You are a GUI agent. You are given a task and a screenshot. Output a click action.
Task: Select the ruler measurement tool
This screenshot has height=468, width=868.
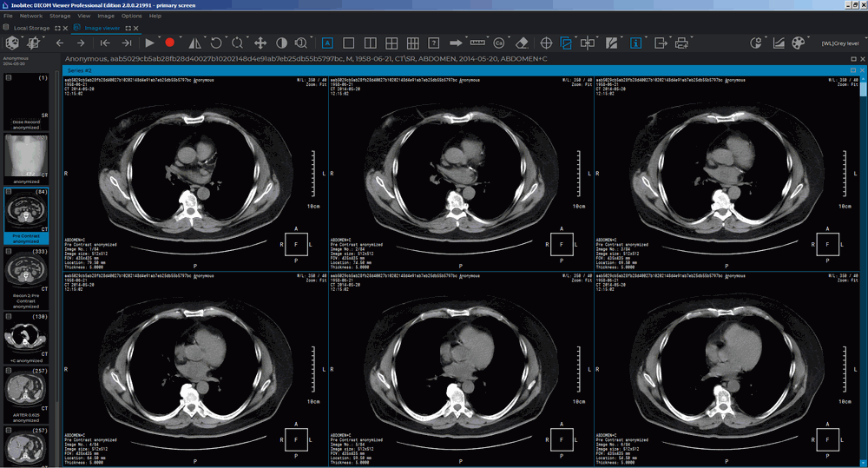[x=477, y=43]
